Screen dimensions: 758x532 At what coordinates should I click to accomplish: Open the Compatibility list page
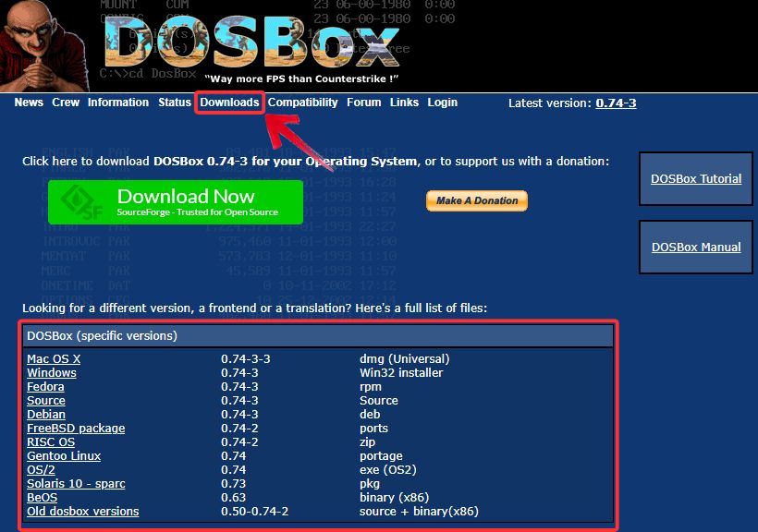tap(302, 103)
